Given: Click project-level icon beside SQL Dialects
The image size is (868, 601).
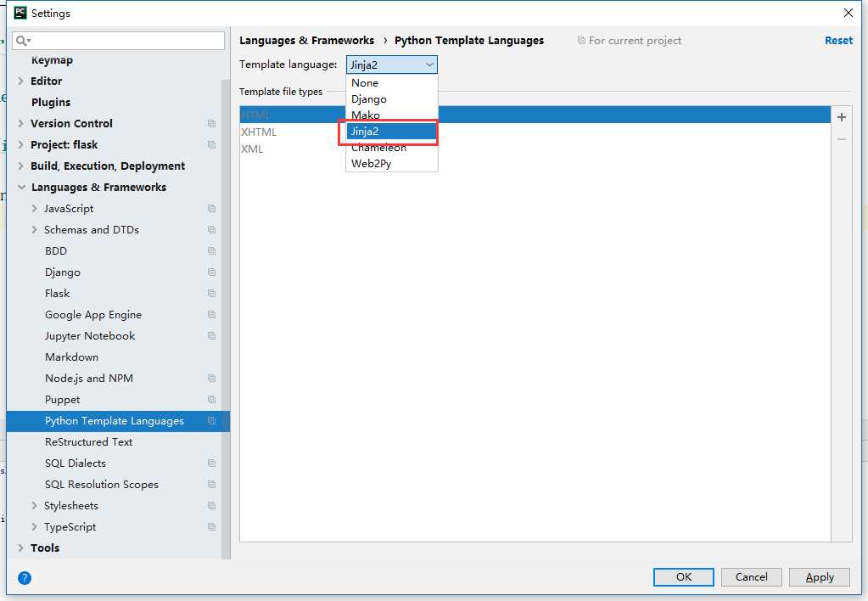Looking at the screenshot, I should tap(211, 463).
